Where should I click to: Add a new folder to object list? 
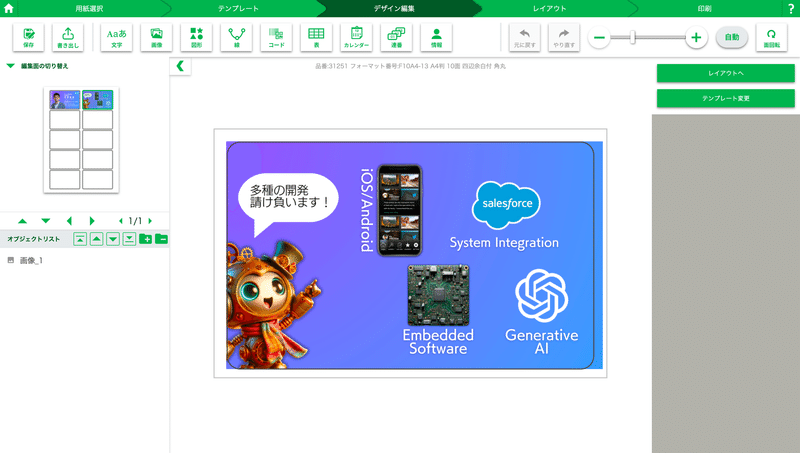click(x=145, y=239)
